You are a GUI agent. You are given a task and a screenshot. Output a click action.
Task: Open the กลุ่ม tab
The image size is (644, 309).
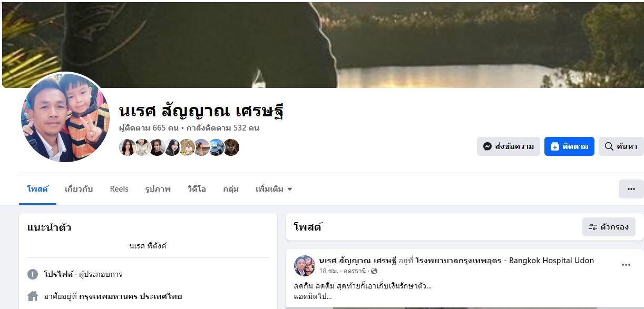[x=231, y=189]
